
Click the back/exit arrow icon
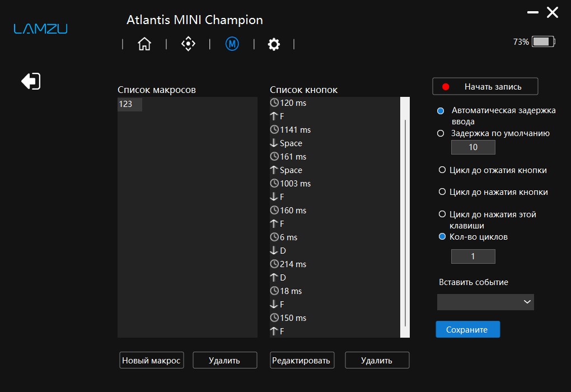tap(31, 81)
